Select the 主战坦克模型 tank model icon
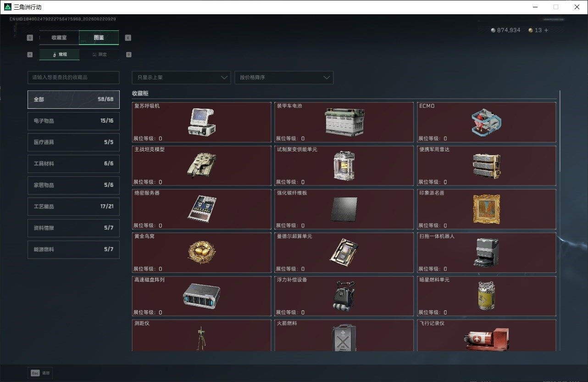Image resolution: width=588 pixels, height=382 pixels. [x=202, y=165]
